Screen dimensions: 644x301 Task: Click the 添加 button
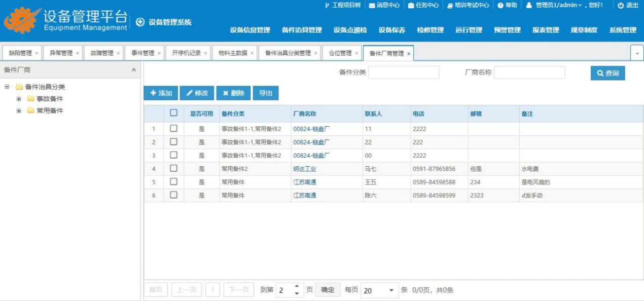pos(160,93)
